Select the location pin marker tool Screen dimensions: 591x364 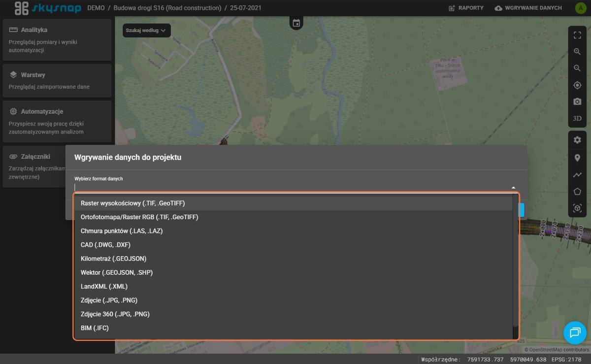(x=577, y=158)
